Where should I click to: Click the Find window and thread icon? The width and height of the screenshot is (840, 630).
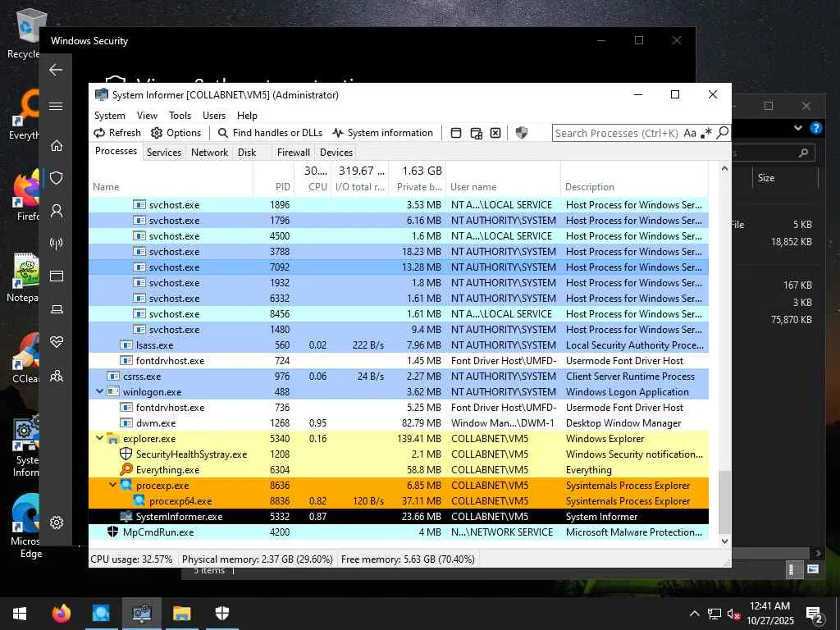click(x=477, y=133)
